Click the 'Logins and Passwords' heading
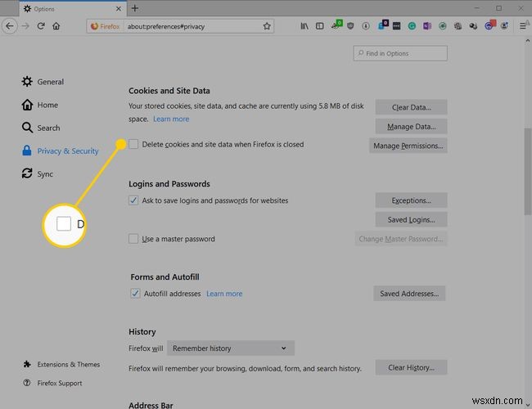 pos(169,184)
